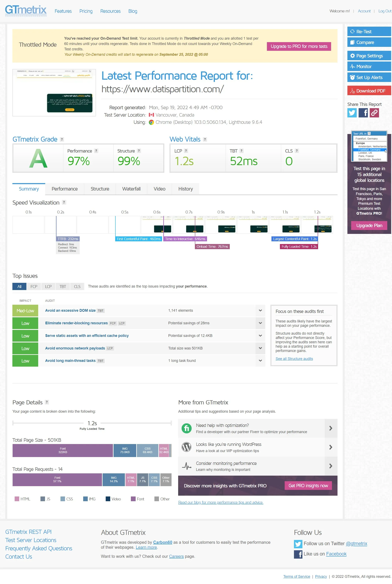
Task: Switch to the Waterfall tab
Action: point(131,189)
